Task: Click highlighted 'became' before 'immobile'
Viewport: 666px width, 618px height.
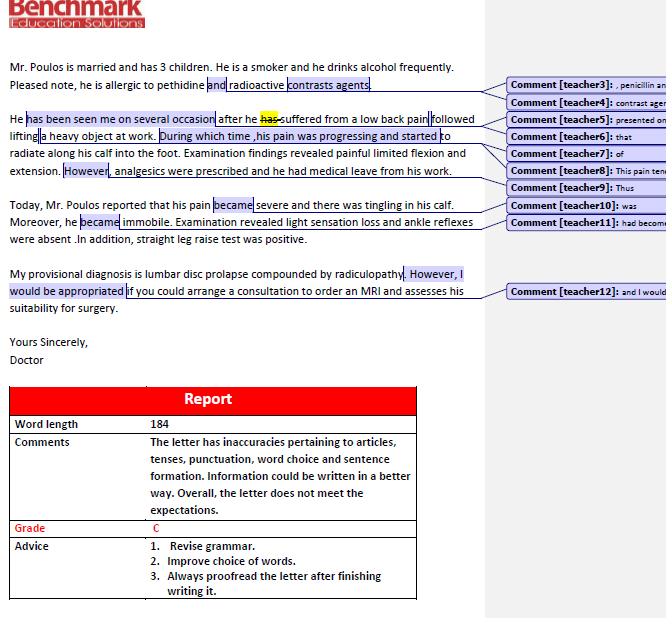Action: click(100, 222)
